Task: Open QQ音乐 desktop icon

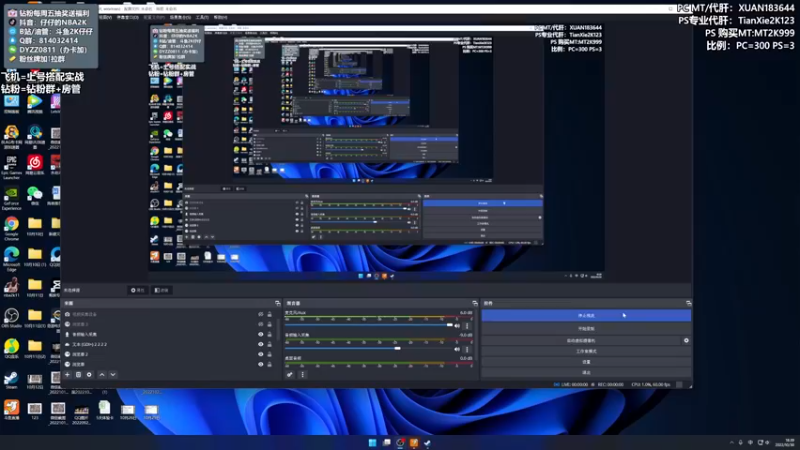Action: pyautogui.click(x=11, y=348)
